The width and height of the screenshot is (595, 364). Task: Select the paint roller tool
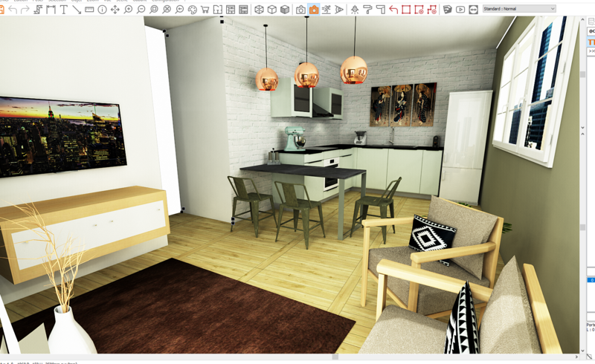pyautogui.click(x=367, y=10)
